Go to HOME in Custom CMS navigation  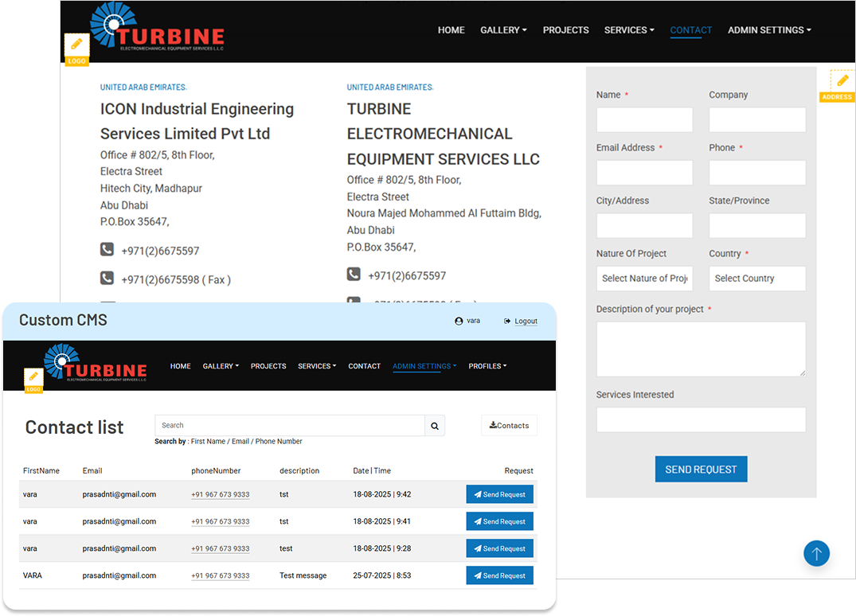point(180,366)
